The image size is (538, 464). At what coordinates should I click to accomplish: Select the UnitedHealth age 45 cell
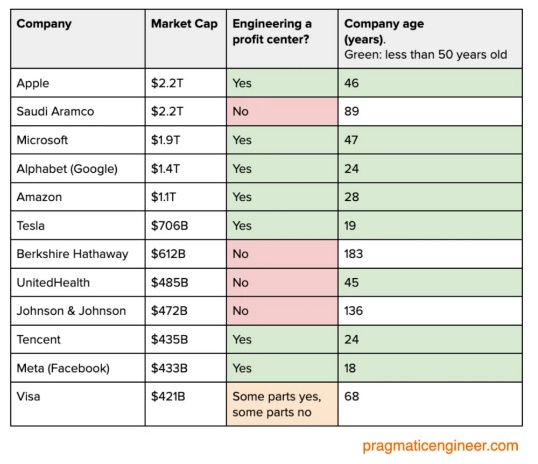pos(430,282)
